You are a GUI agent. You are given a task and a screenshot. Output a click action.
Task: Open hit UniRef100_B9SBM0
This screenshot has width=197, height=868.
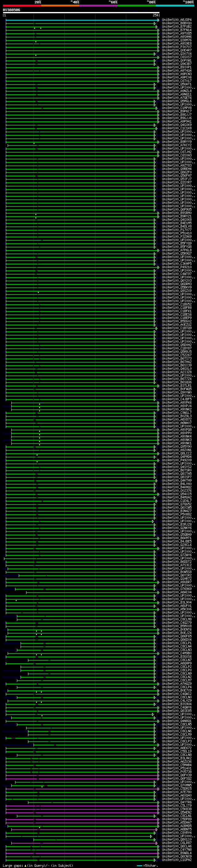click(177, 213)
